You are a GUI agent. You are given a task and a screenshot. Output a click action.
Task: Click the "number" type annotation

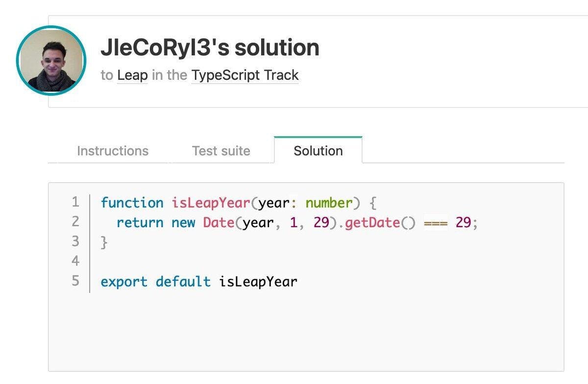pos(329,203)
